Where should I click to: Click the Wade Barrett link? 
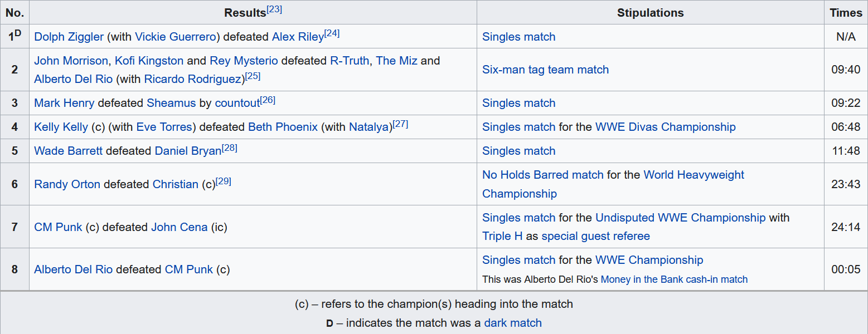(x=68, y=151)
